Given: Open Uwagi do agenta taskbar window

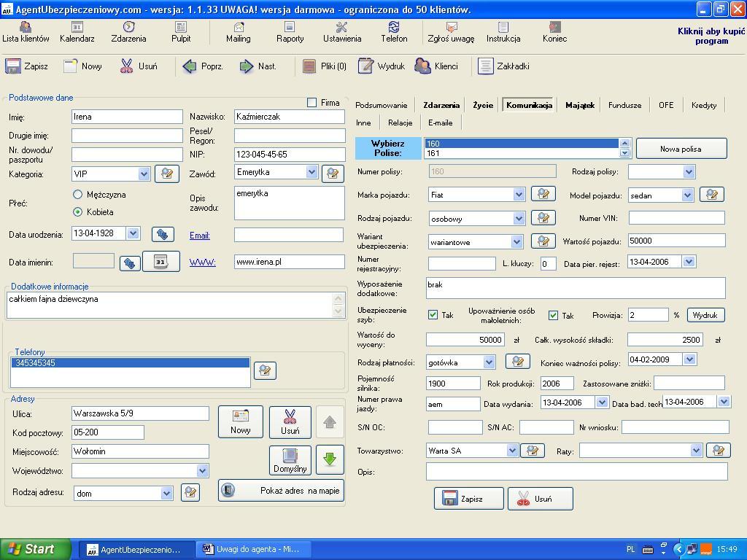Looking at the screenshot, I should click(253, 549).
